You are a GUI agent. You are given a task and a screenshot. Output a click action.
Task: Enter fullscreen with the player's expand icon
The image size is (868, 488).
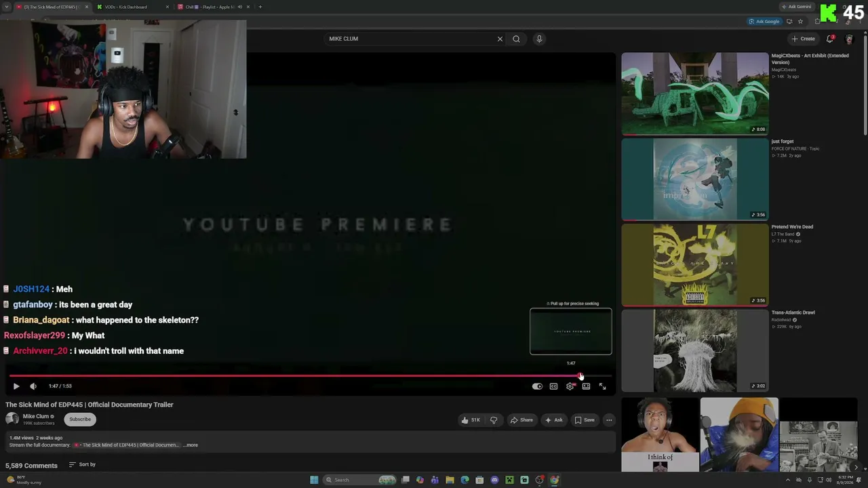click(x=602, y=386)
